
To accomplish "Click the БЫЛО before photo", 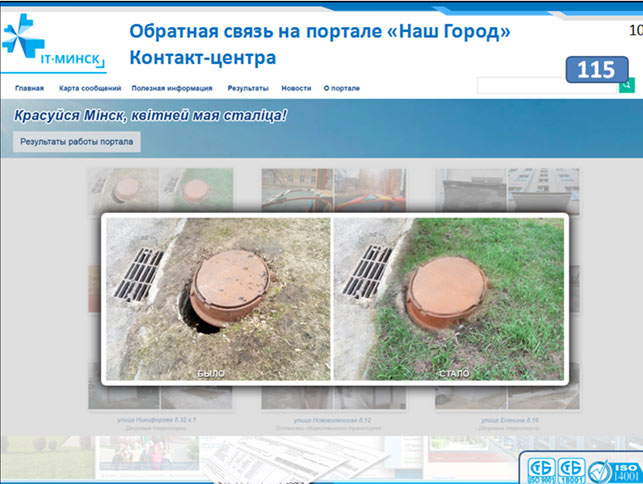I will [x=218, y=297].
